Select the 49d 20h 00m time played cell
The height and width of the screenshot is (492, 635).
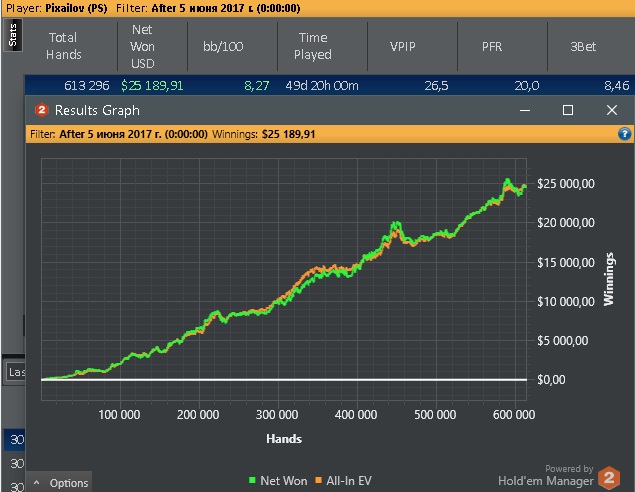click(x=322, y=85)
